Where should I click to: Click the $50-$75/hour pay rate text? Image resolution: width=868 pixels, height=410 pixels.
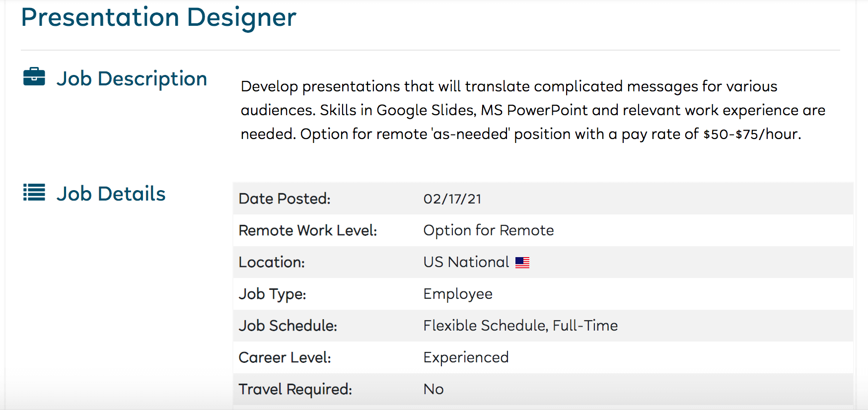coord(751,134)
